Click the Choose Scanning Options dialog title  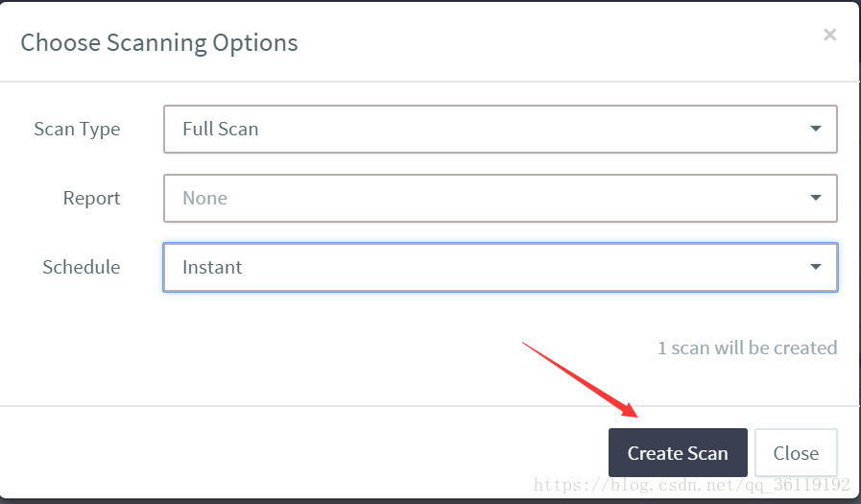point(159,43)
